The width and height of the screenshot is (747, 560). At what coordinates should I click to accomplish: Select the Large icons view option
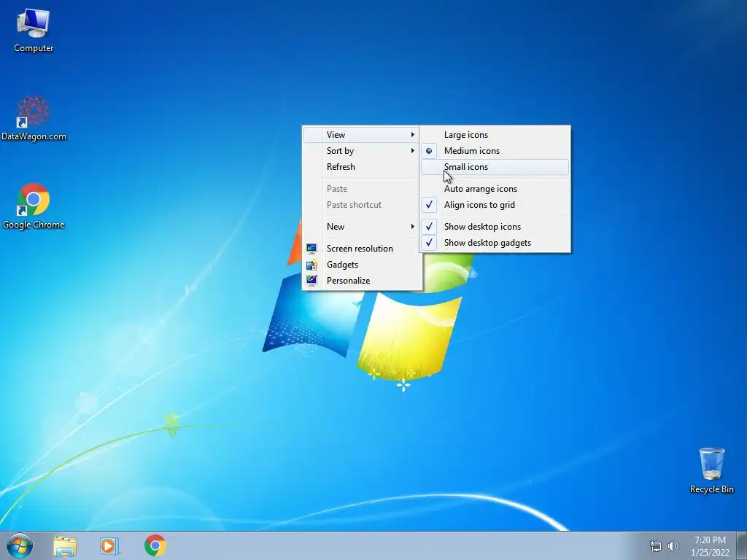click(x=495, y=135)
